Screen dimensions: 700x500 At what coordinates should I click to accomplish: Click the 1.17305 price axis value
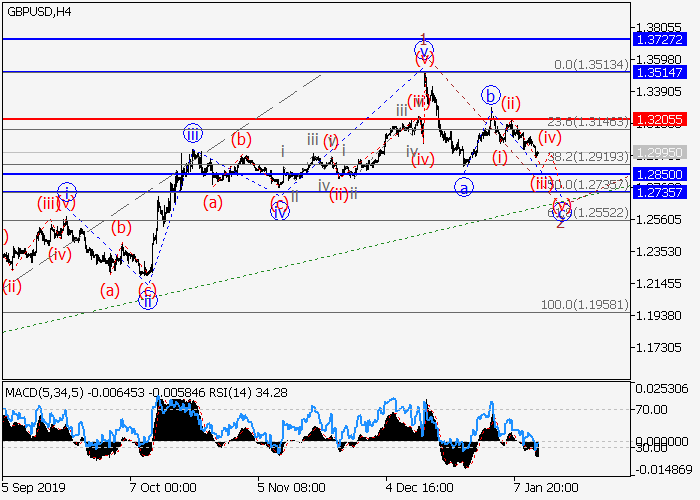click(x=659, y=347)
